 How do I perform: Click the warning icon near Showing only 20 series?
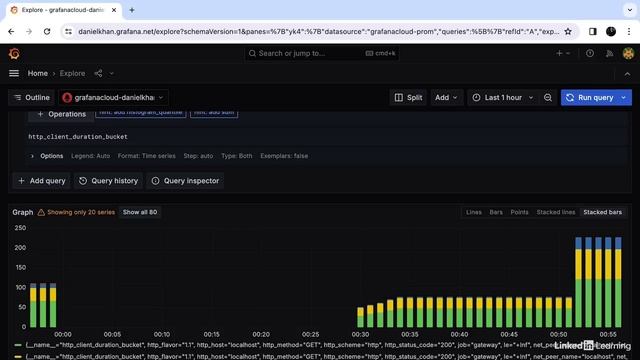click(41, 212)
